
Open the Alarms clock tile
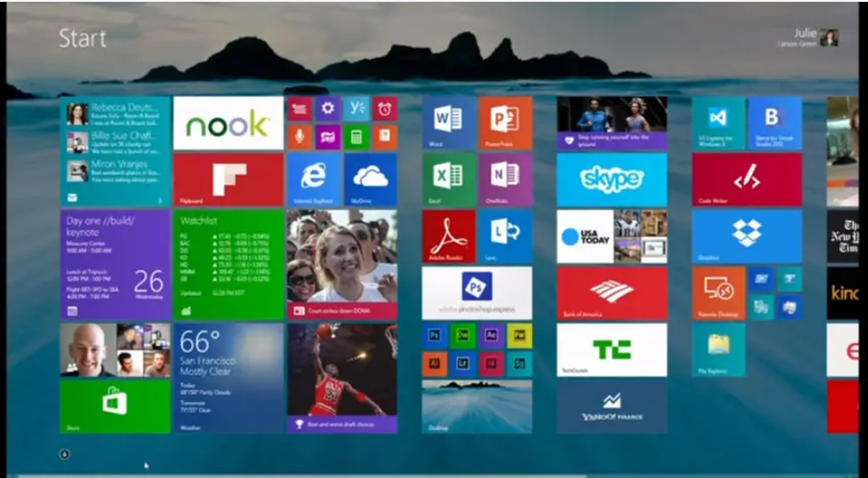[385, 109]
